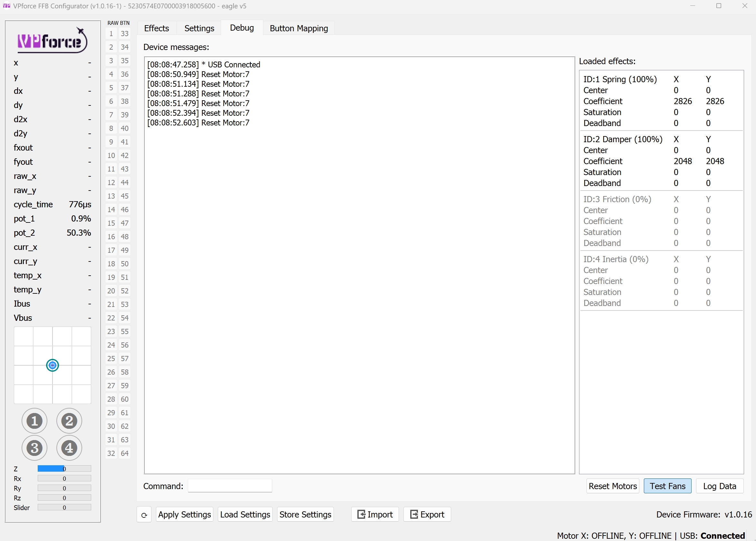Click the circled button 1
756x541 pixels.
point(34,421)
